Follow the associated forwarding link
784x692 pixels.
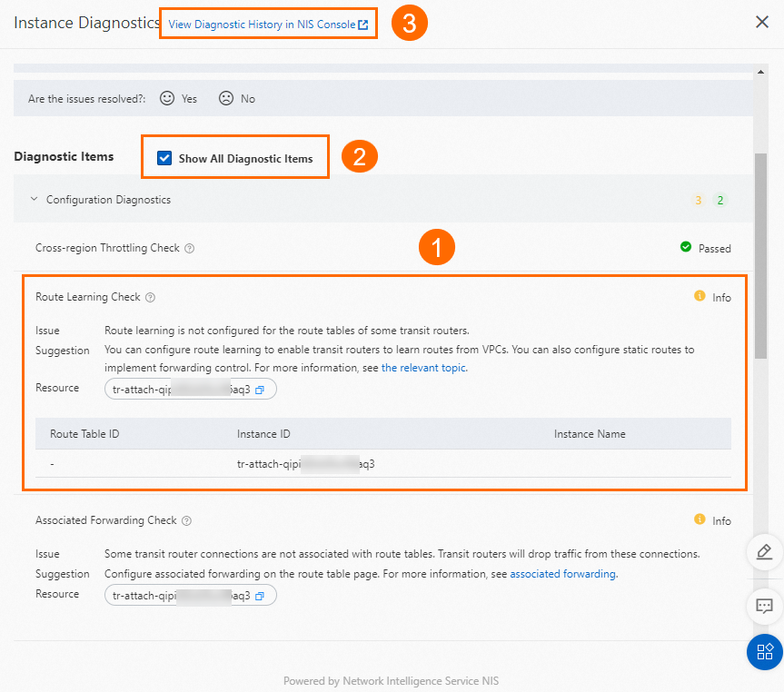[x=563, y=574]
